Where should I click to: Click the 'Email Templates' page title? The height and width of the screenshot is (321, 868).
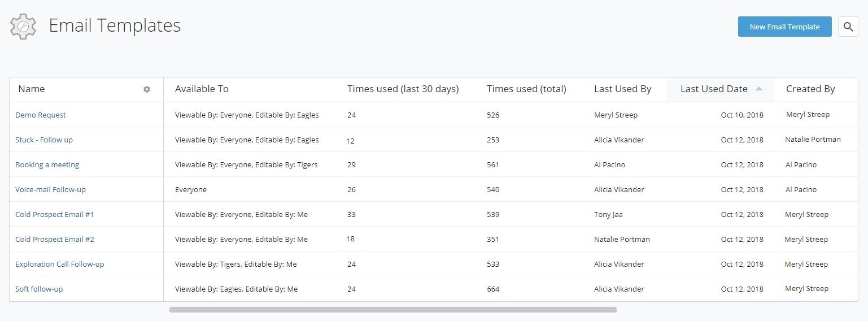point(115,25)
